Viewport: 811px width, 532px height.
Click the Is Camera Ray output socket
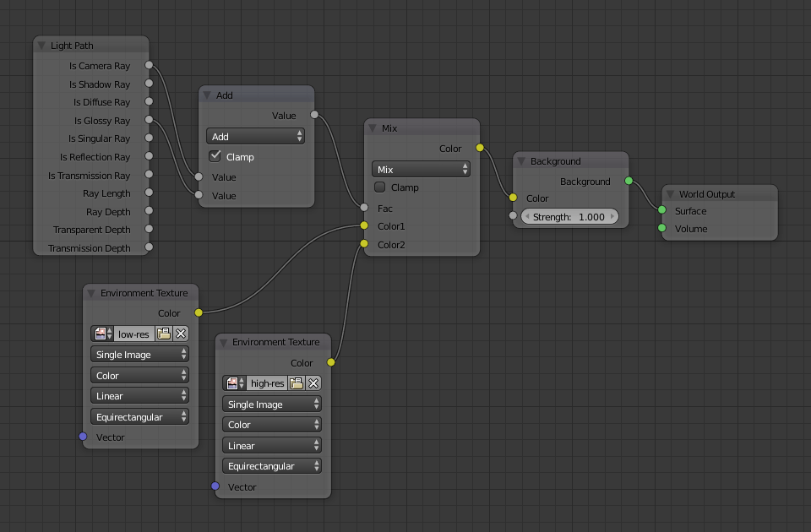pos(149,65)
